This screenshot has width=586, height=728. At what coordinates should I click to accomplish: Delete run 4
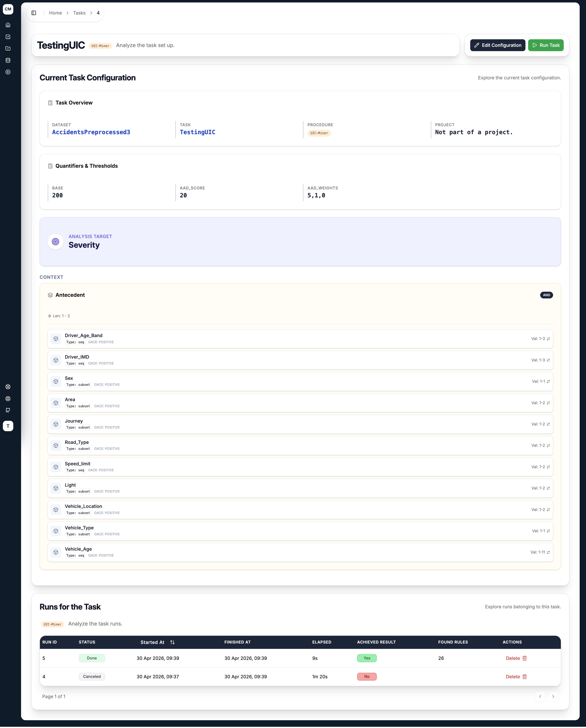[x=517, y=677]
